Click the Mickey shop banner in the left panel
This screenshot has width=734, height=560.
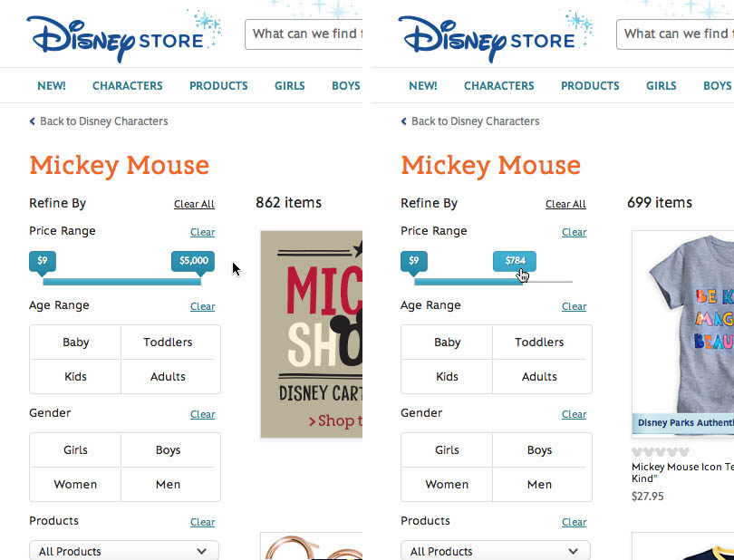[x=311, y=333]
